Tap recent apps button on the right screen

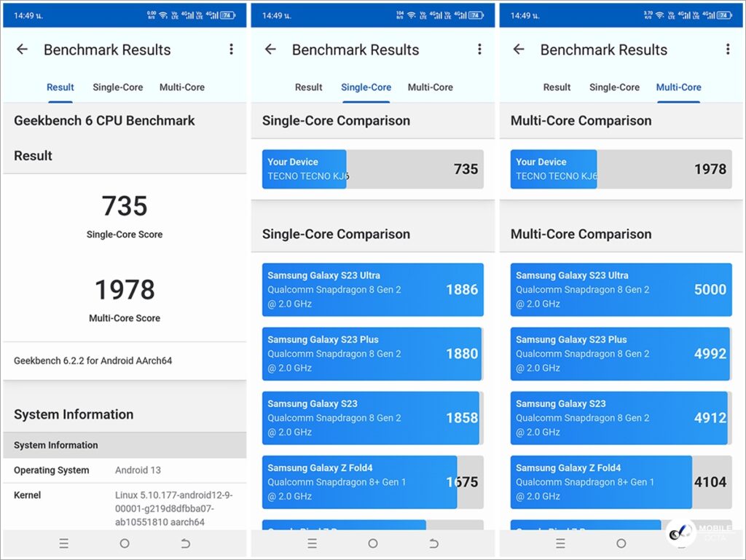[560, 543]
